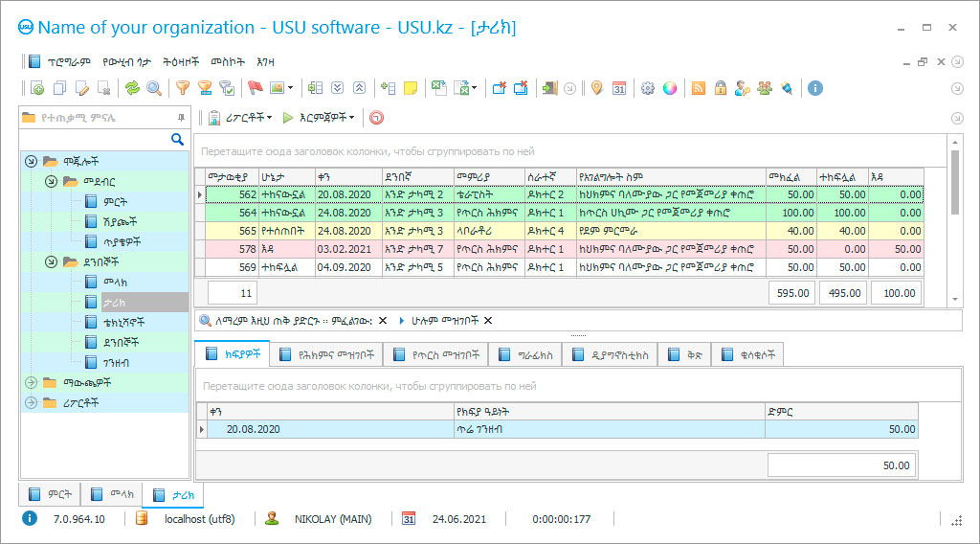Remove the ሁሉም መዝገቦች filter with X
This screenshot has width=980, height=544.
point(488,321)
